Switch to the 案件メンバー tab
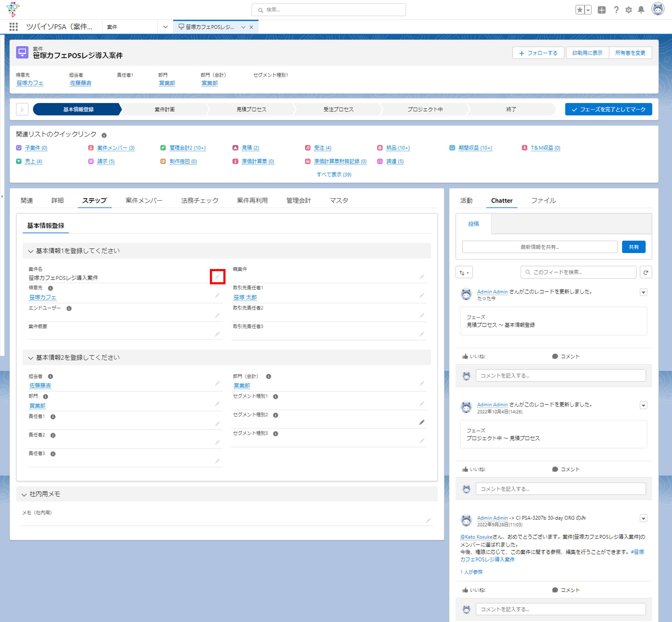672x622 pixels. [x=144, y=201]
